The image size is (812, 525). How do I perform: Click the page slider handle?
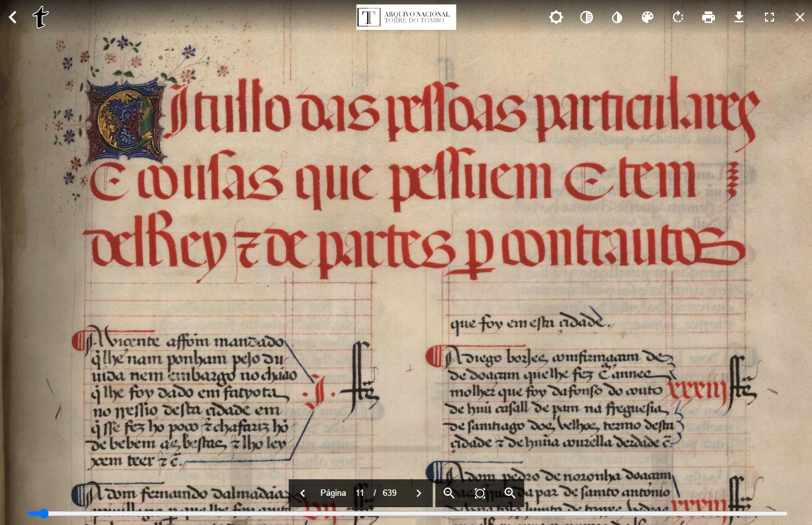coord(43,514)
